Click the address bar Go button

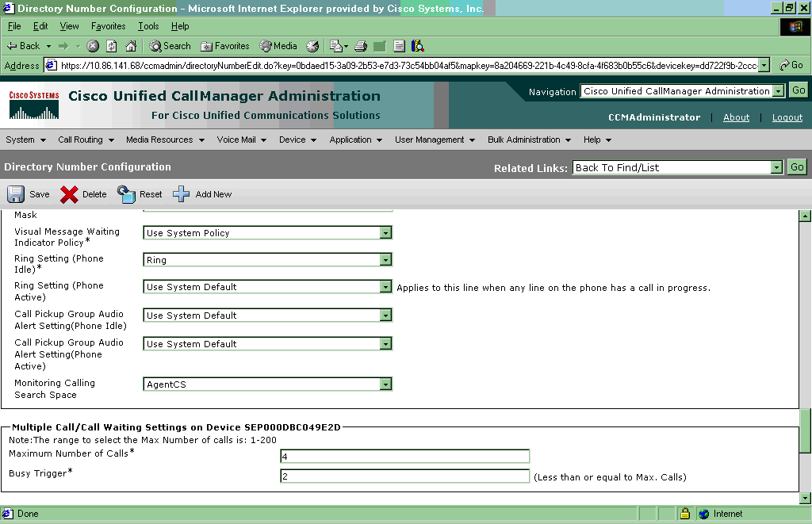791,65
